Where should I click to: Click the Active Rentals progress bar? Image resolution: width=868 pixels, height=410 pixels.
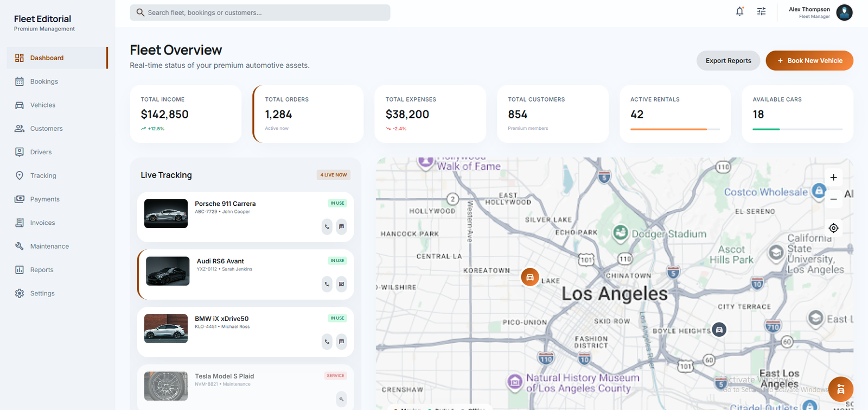pyautogui.click(x=675, y=129)
